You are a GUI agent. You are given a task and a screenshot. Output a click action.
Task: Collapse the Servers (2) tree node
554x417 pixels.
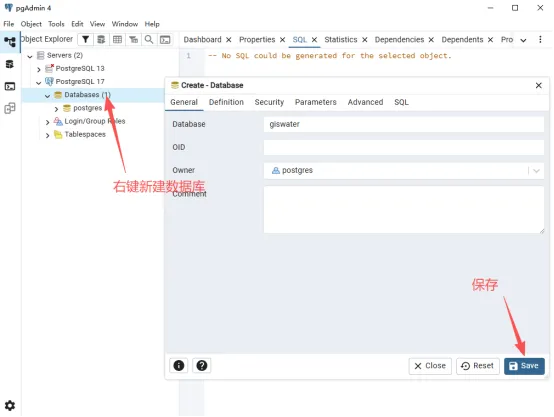30,56
